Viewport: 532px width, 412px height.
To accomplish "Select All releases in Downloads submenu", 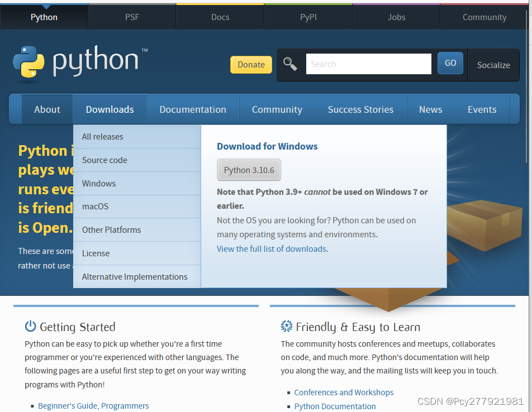I will 137,137.
